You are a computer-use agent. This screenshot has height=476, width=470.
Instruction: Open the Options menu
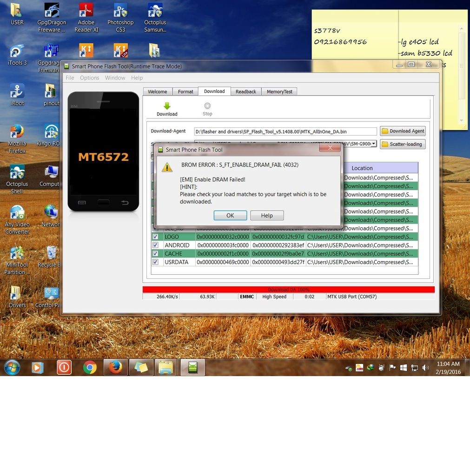[89, 78]
